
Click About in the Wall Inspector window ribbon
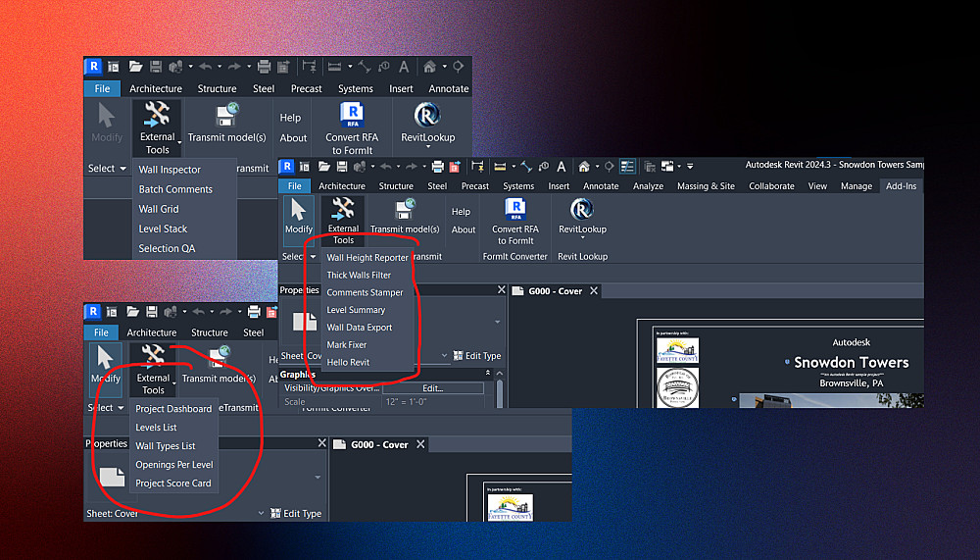[293, 137]
